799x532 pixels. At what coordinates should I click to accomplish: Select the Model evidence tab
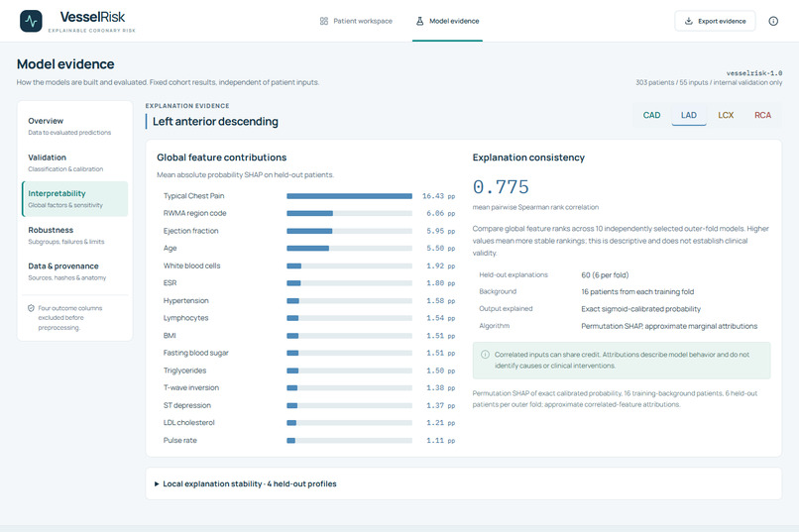(447, 21)
